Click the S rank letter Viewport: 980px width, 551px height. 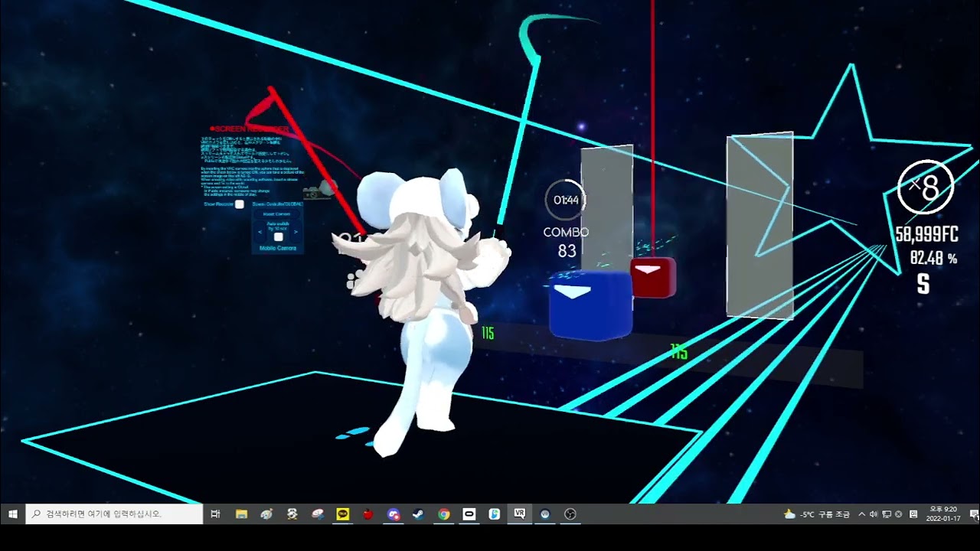tap(923, 285)
